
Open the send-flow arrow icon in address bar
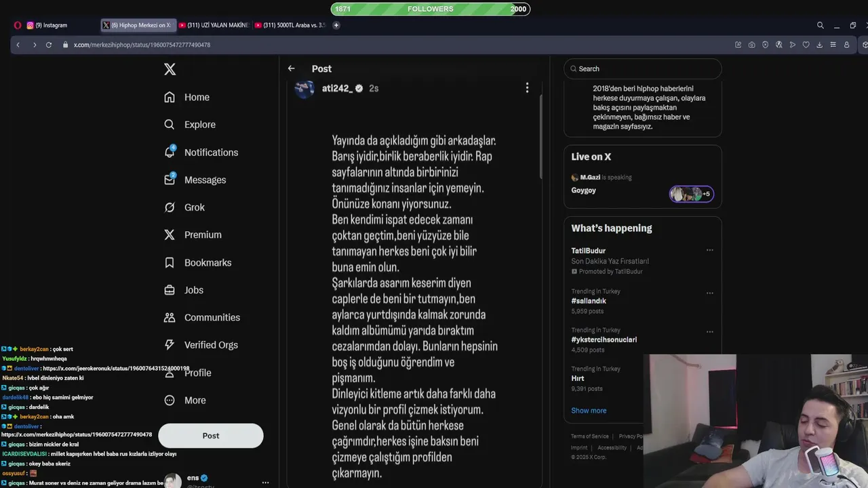pyautogui.click(x=792, y=45)
